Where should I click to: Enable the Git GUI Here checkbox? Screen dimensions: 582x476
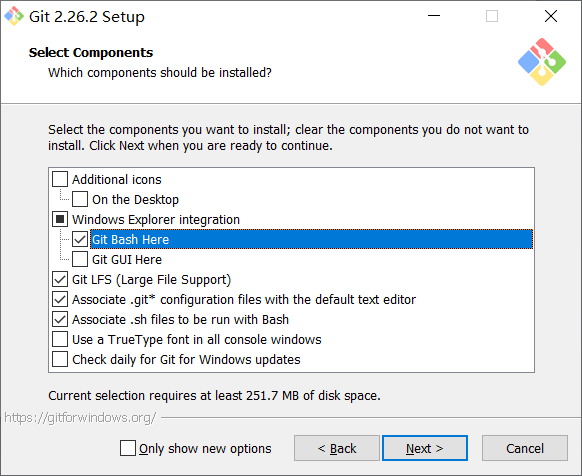tap(80, 259)
